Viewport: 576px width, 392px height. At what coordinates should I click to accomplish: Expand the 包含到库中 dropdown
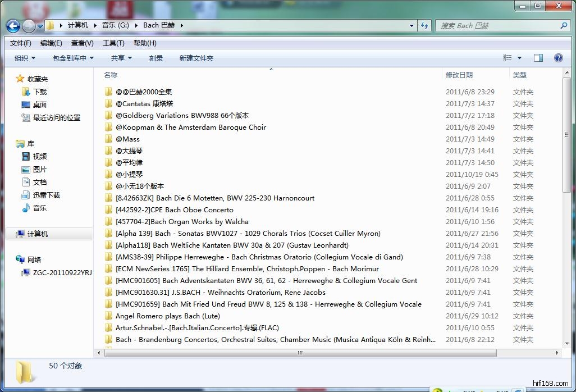(73, 58)
